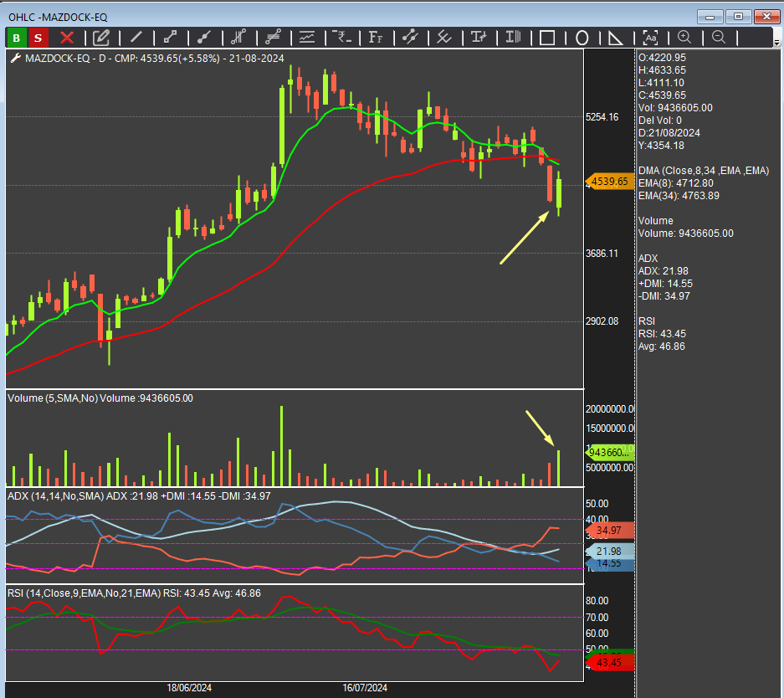Viewport: 784px width, 698px height.
Task: Select the vertical time zones tool
Action: (513, 38)
